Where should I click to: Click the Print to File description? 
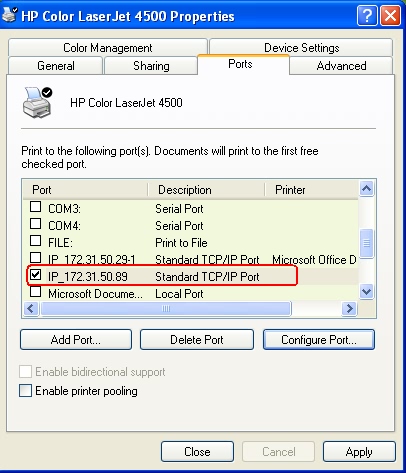point(181,243)
